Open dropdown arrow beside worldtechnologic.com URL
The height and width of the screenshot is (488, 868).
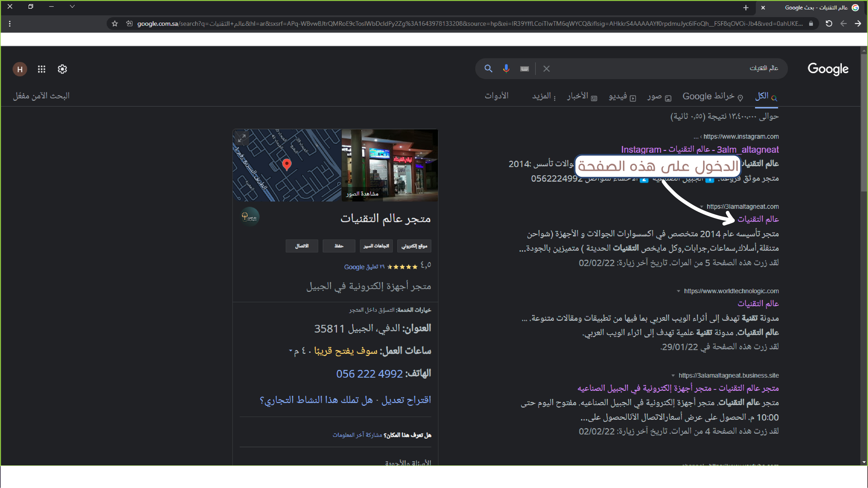[x=678, y=291]
